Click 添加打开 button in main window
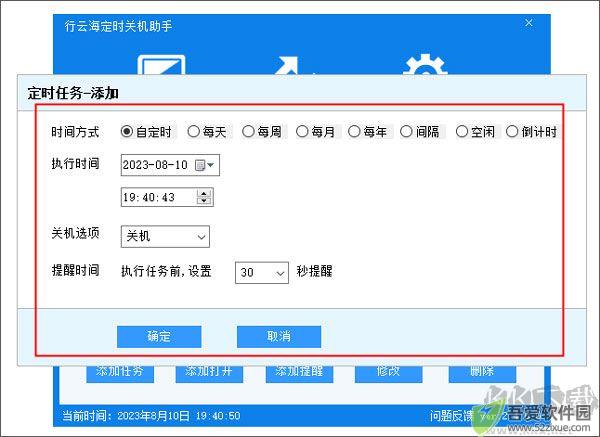Screen dimensions: 600x437 209,374
